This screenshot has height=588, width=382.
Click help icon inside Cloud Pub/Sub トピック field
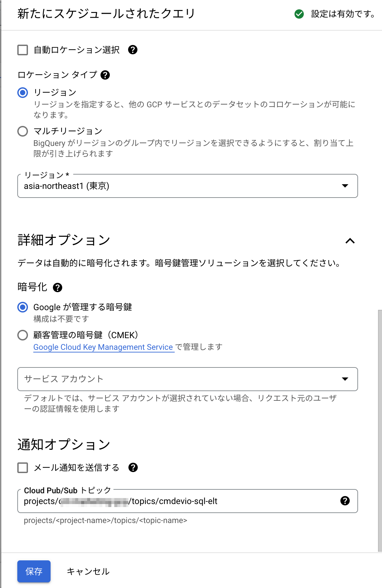coord(345,501)
